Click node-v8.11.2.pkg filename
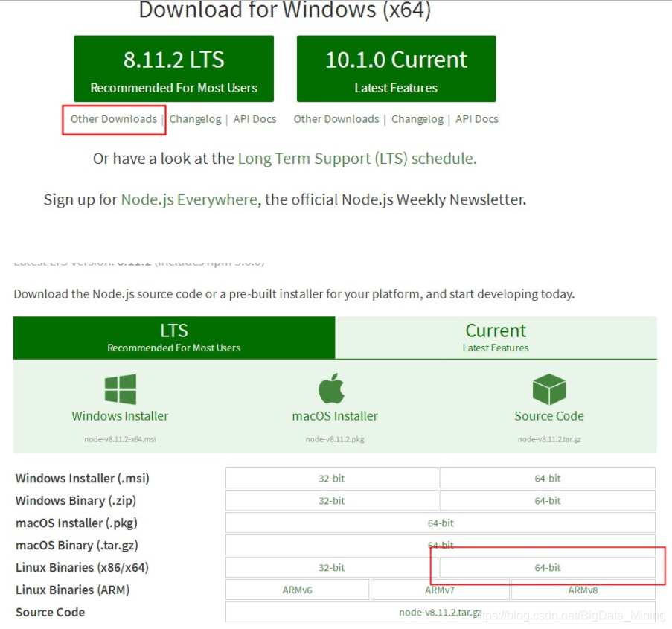The image size is (672, 629). click(335, 439)
